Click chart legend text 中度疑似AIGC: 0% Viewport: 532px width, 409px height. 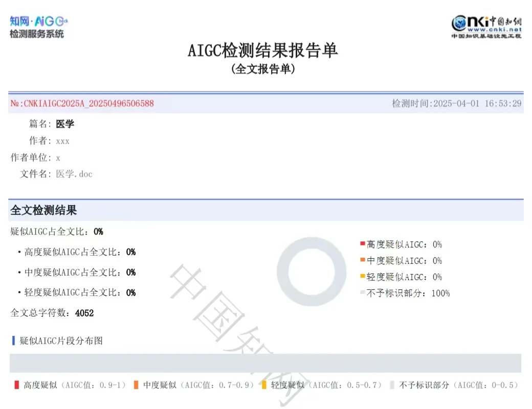pos(404,261)
